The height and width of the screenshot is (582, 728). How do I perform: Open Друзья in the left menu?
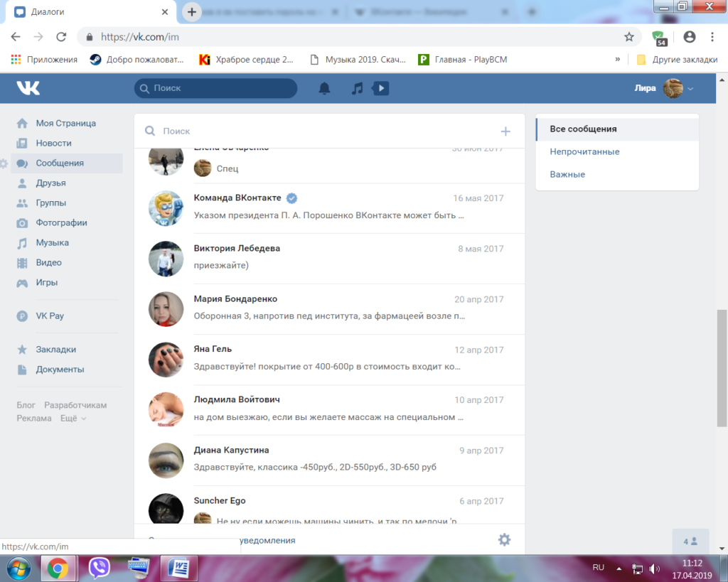[x=67, y=183]
